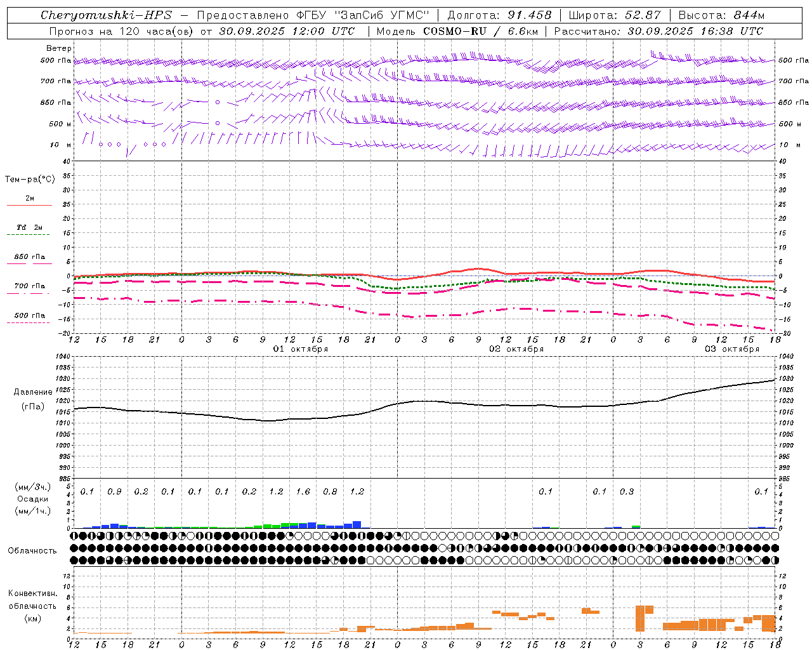812x650 pixels.
Task: Click the green dashed sample under Td 2м
Action: [28, 235]
